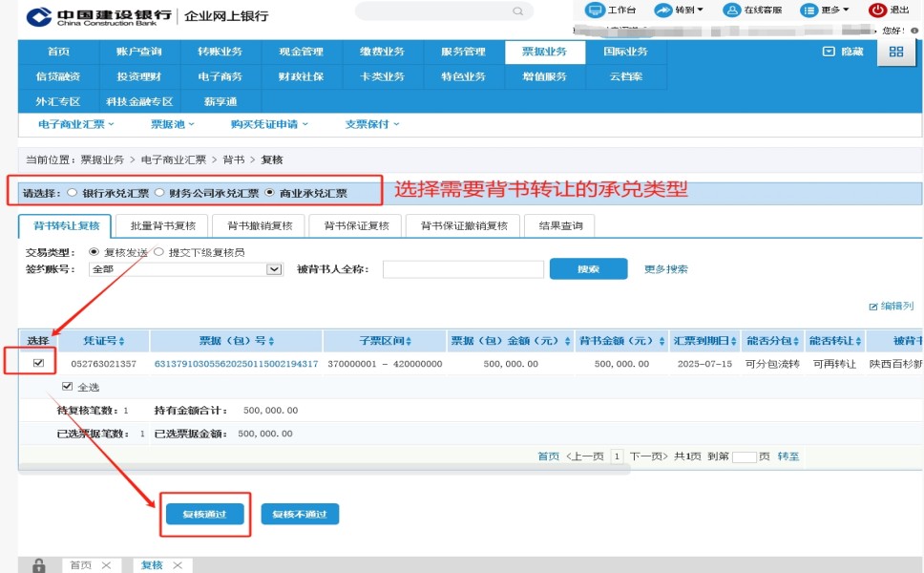Close the 首页 tab at the bottom
Screen dimensions: 924x573
(106, 565)
